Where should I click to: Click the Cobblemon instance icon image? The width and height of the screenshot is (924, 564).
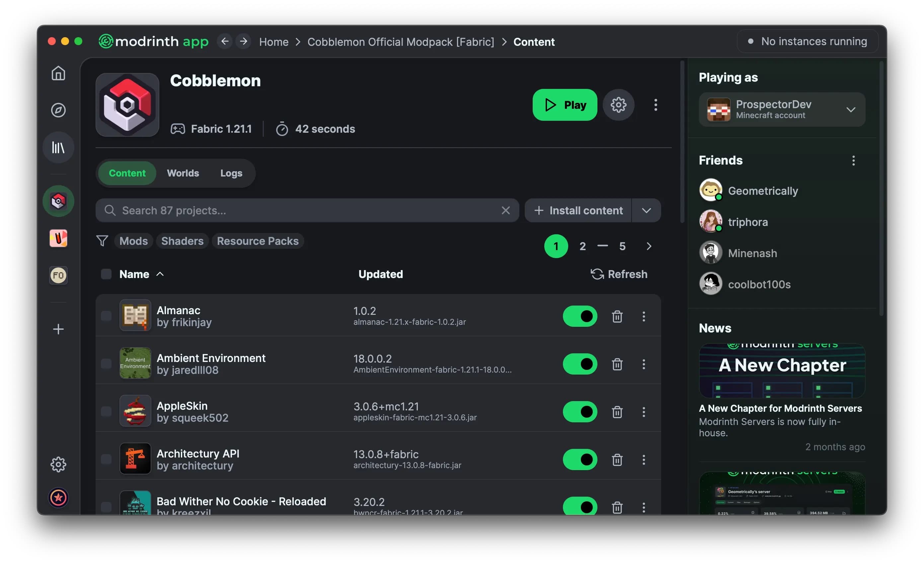pos(127,105)
